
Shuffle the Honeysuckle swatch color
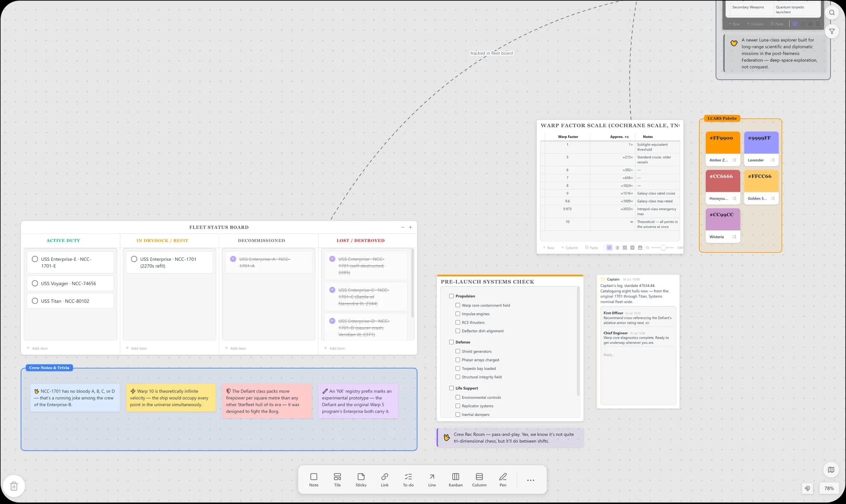[x=734, y=199]
